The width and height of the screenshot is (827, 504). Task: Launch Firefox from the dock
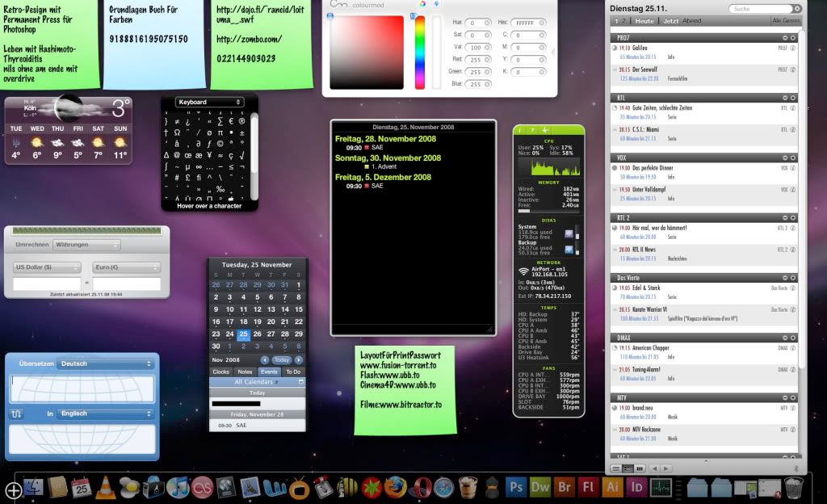[x=395, y=487]
